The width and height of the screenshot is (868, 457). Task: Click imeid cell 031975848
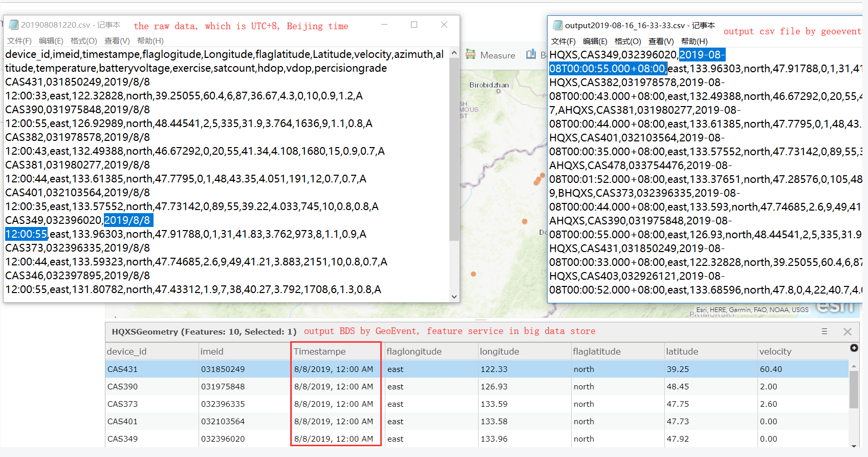point(245,386)
